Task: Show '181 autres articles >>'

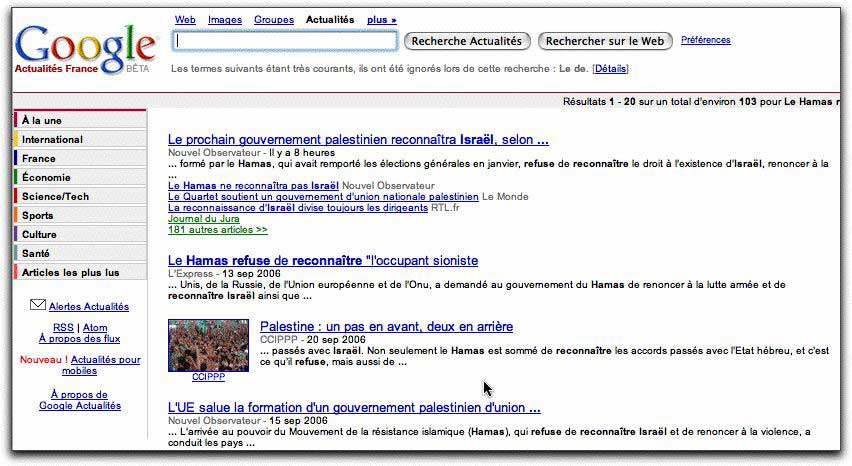Action: click(218, 230)
